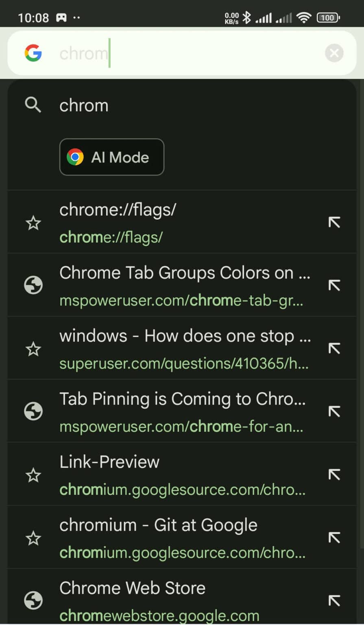Tap mspoweruser.com/chrome-for-an... URL text
364x625 pixels.
181,426
